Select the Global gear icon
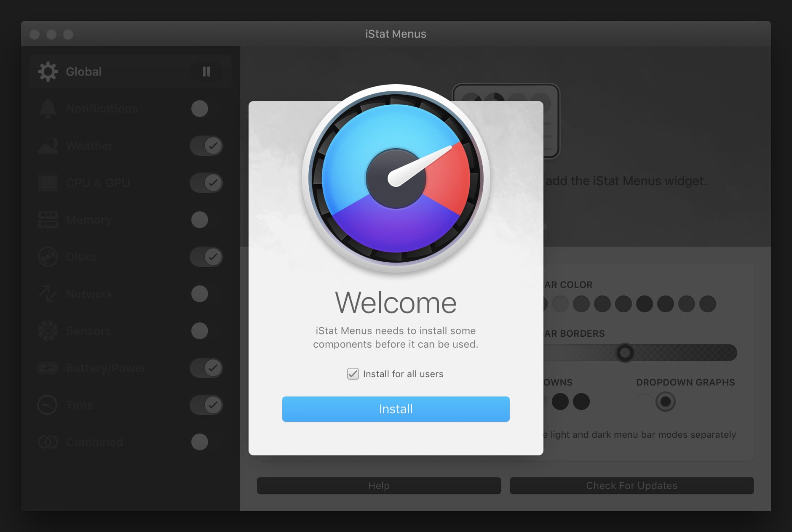792x532 pixels. tap(48, 72)
